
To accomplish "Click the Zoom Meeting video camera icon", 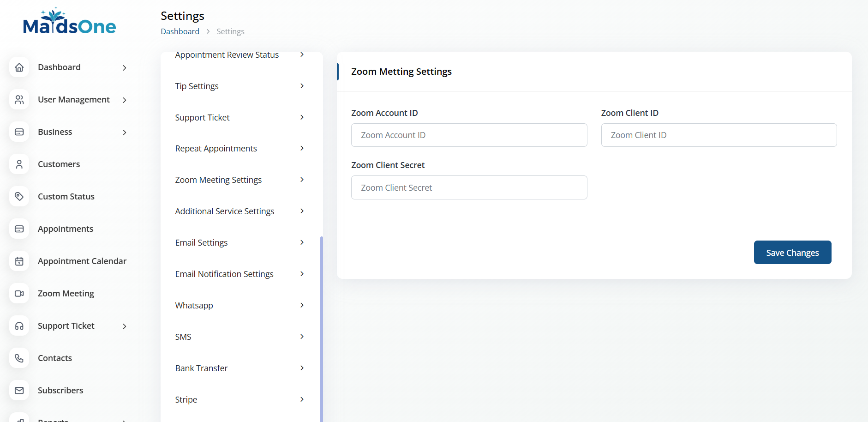I will click(19, 294).
